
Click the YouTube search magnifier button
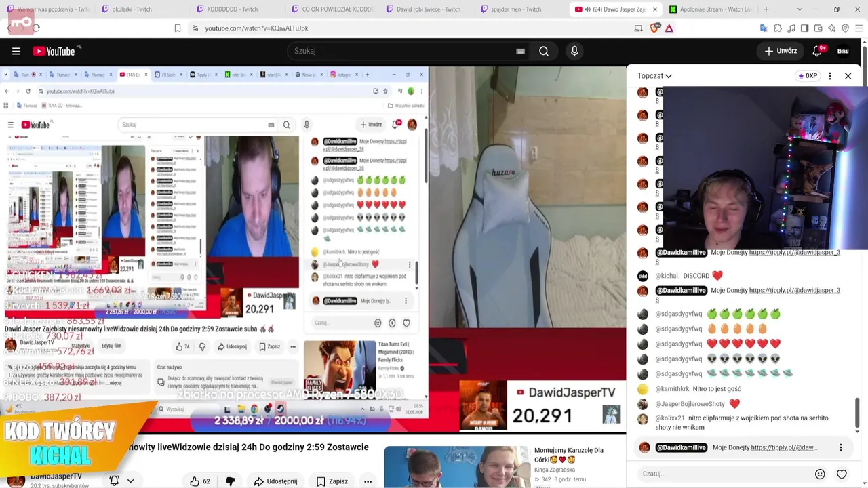[544, 51]
